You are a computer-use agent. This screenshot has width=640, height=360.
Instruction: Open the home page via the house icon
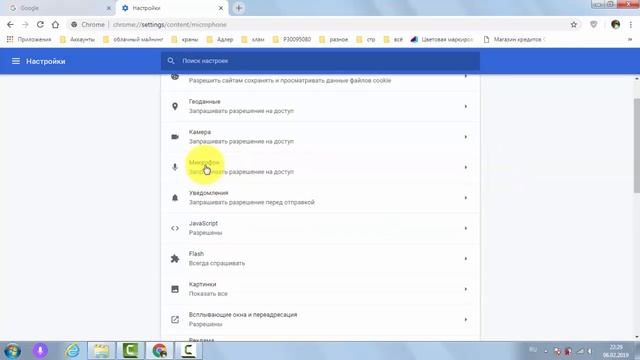(x=55, y=24)
